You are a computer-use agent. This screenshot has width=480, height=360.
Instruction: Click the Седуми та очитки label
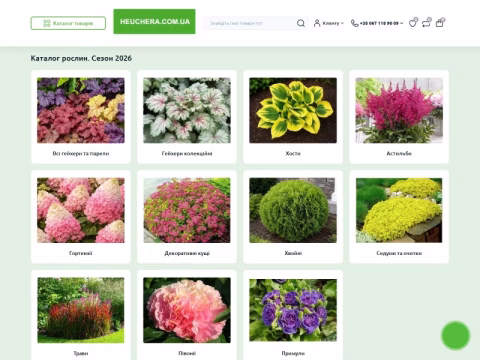[x=399, y=253]
